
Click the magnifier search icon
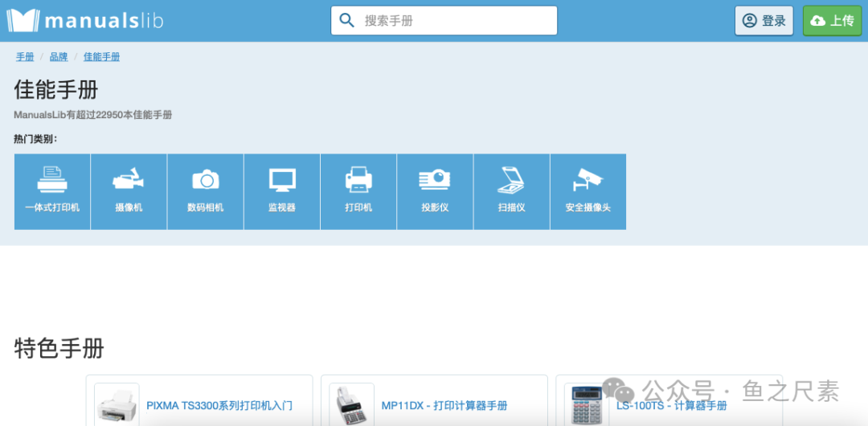point(346,21)
